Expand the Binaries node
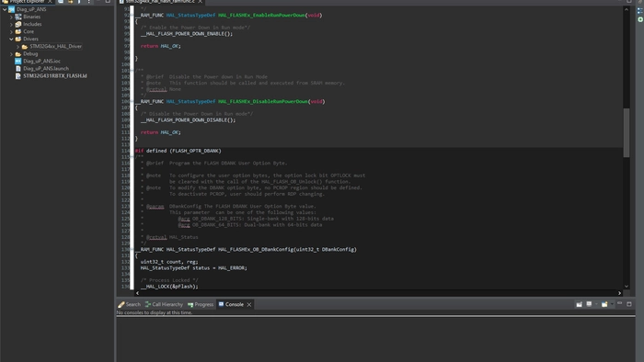Viewport: 644px width, 362px height. pyautogui.click(x=11, y=17)
